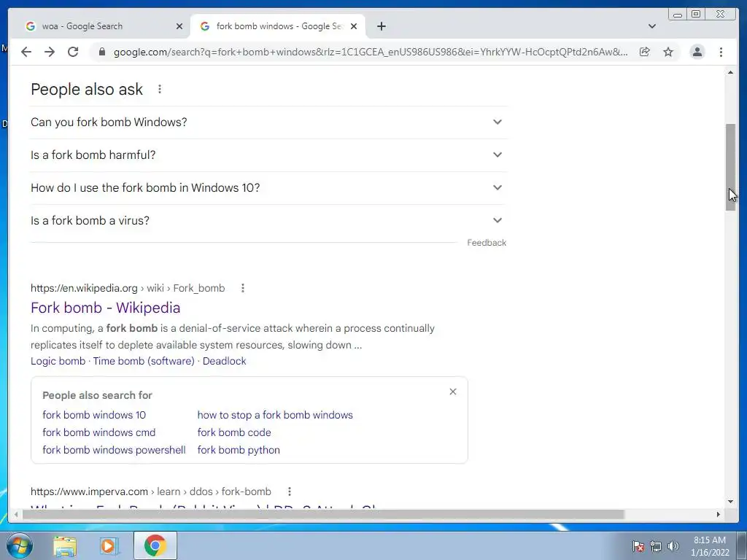
Task: Click the scroll-right arrow of the horizontal bar
Action: [x=719, y=514]
